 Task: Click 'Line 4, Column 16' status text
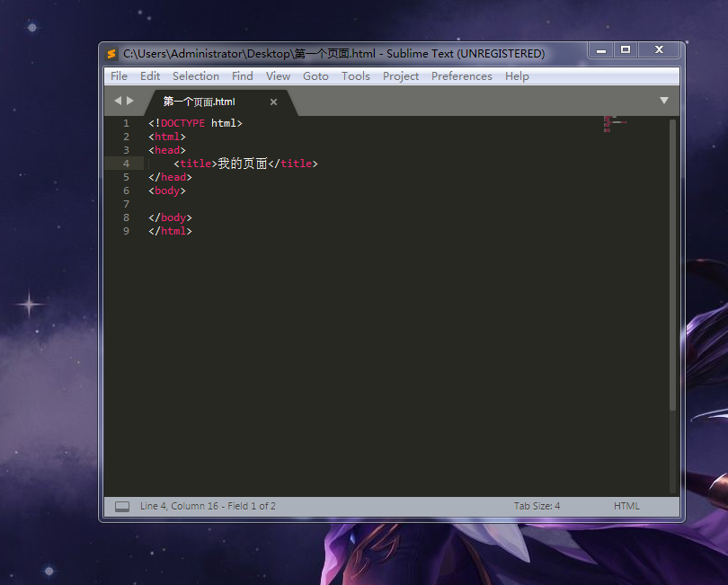[x=179, y=506]
